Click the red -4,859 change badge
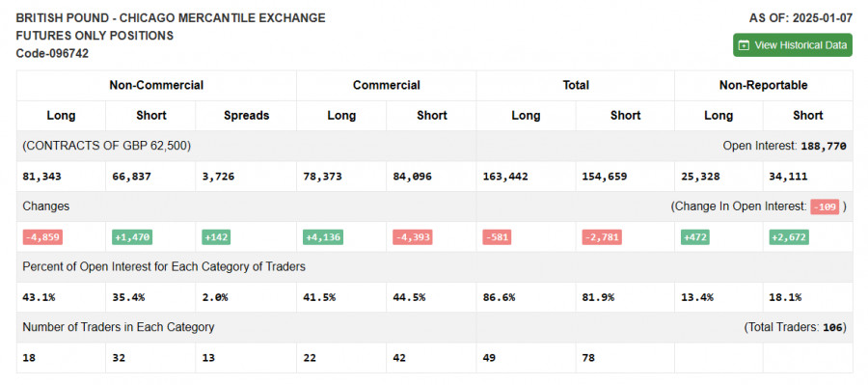Screen dimensions: 868x385 (x=42, y=237)
